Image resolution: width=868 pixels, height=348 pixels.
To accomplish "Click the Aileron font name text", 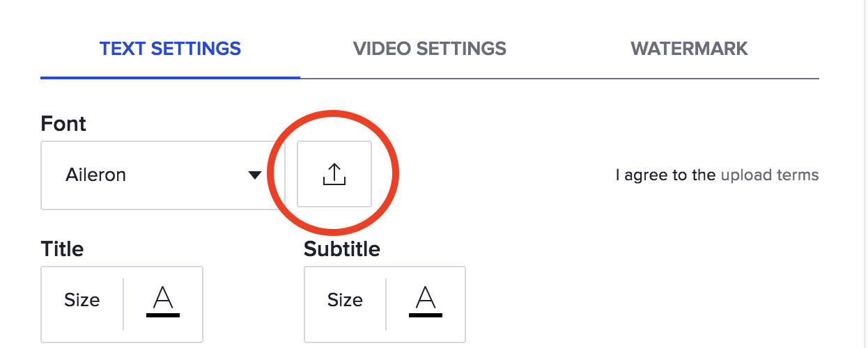I will point(95,175).
